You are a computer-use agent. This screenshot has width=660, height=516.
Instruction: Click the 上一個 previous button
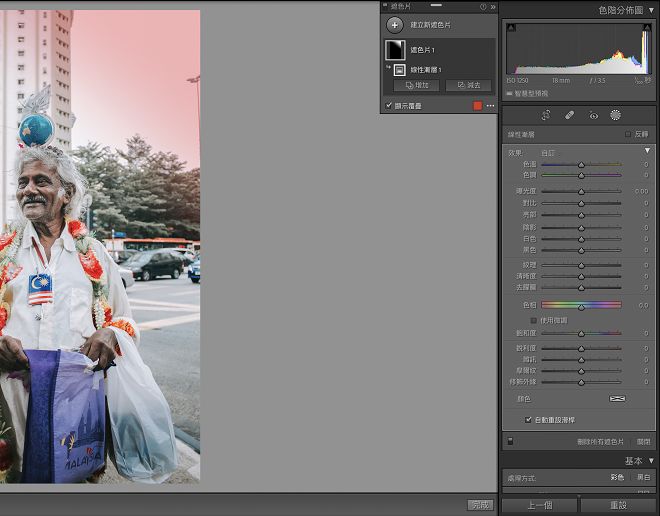540,505
